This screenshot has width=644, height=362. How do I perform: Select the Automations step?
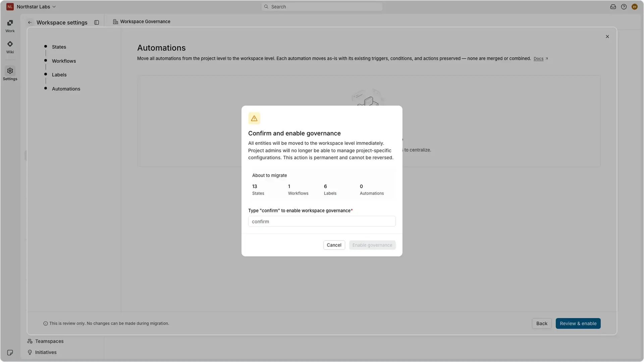[66, 89]
